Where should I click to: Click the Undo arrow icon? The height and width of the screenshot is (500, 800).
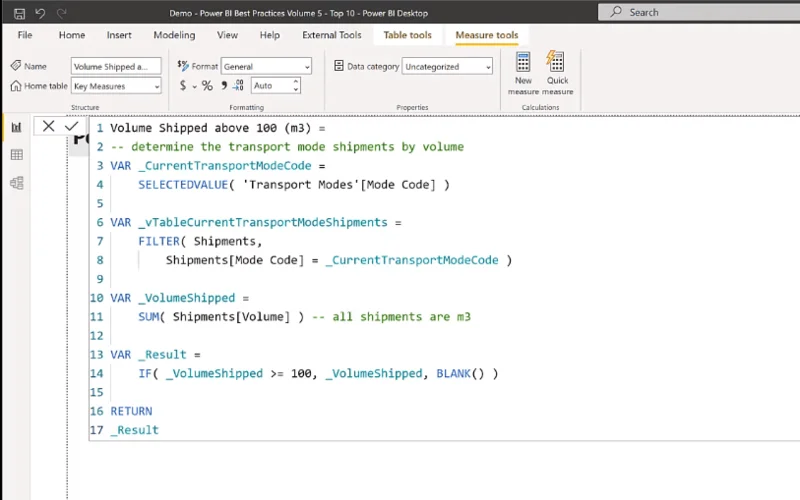coord(40,13)
